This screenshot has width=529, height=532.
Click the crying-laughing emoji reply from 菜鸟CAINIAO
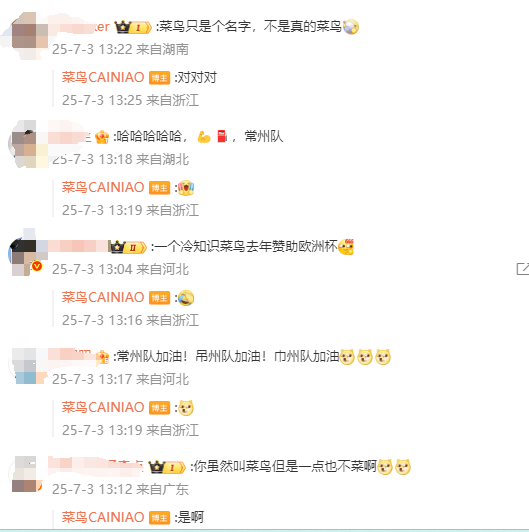186,298
